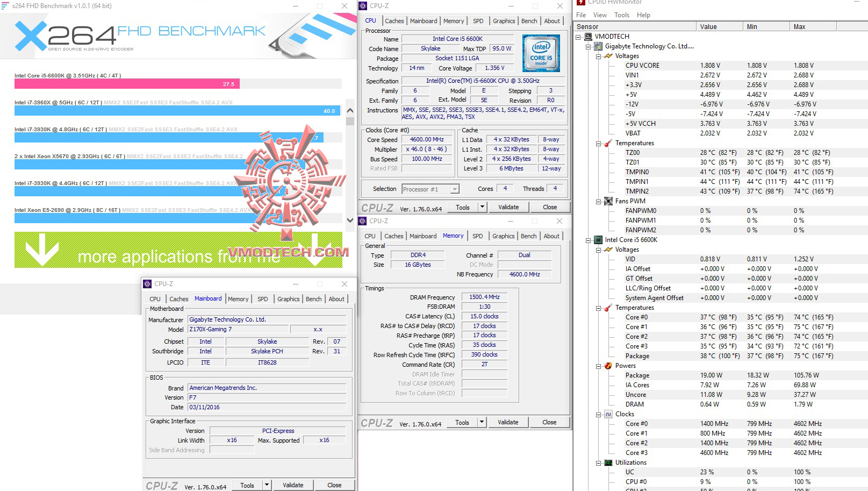This screenshot has width=868, height=491.
Task: Click the Temperatures thermometer icon under Gigabyte Technology
Action: [x=608, y=143]
